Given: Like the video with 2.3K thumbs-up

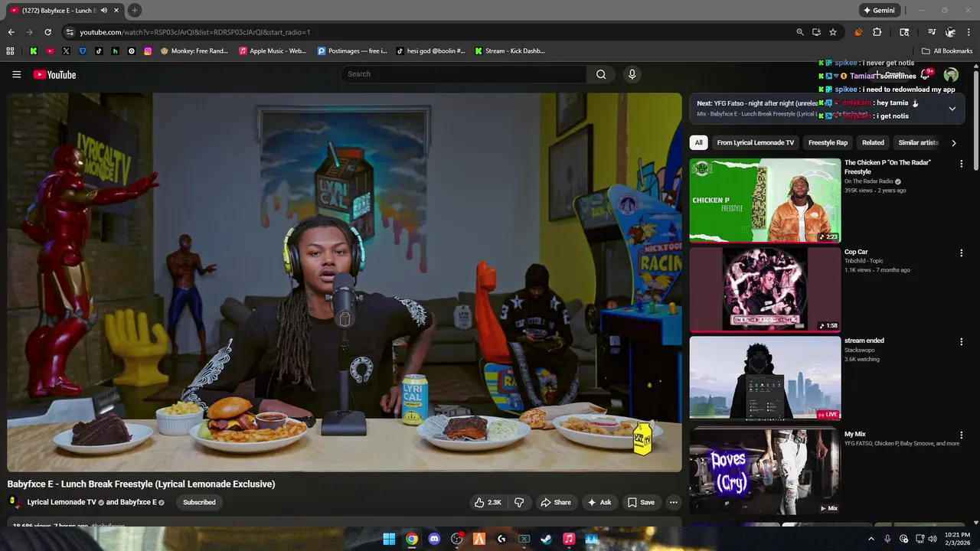Looking at the screenshot, I should 488,502.
